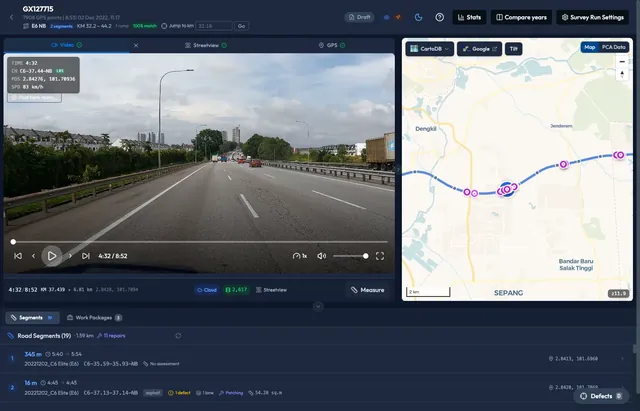Click the Road Segments paperclip icon

pos(11,335)
